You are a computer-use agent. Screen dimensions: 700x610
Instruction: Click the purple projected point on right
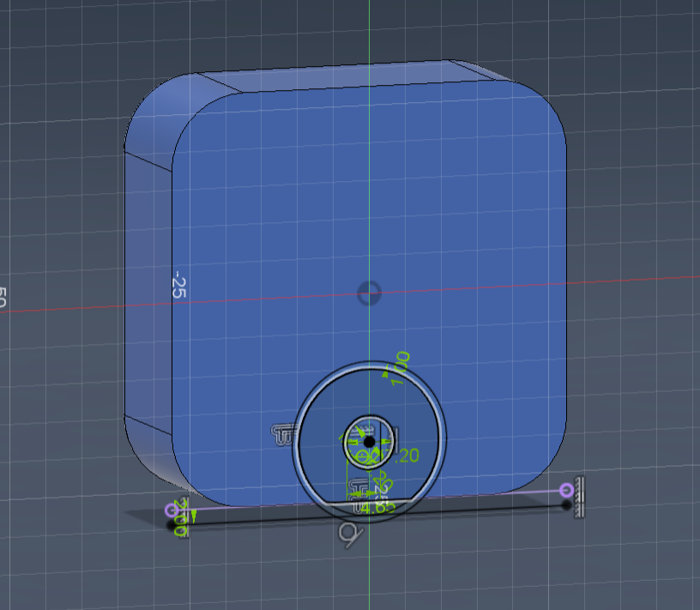566,491
